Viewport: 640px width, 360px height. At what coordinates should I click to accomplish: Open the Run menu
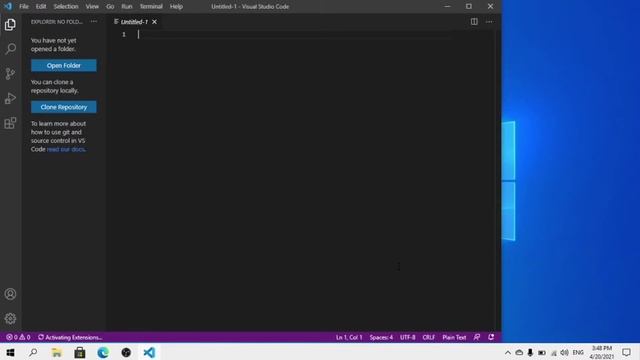point(127,7)
